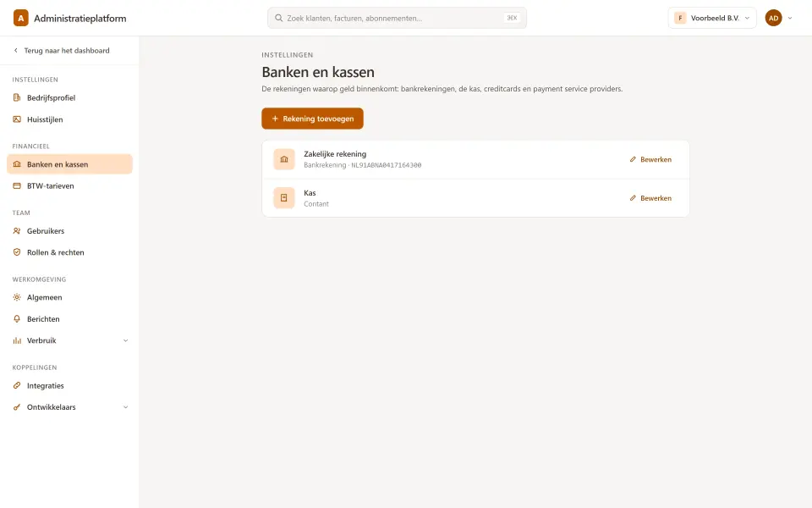This screenshot has width=812, height=508.
Task: Click the Gebruikers people icon
Action: (17, 230)
